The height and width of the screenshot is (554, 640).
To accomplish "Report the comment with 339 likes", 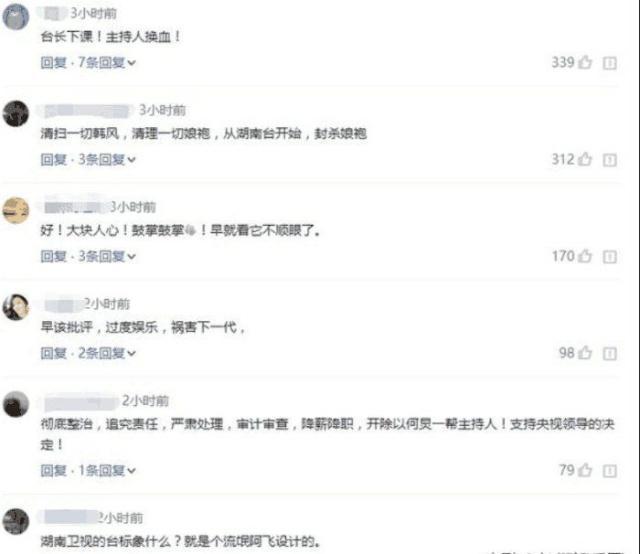I will 610,63.
